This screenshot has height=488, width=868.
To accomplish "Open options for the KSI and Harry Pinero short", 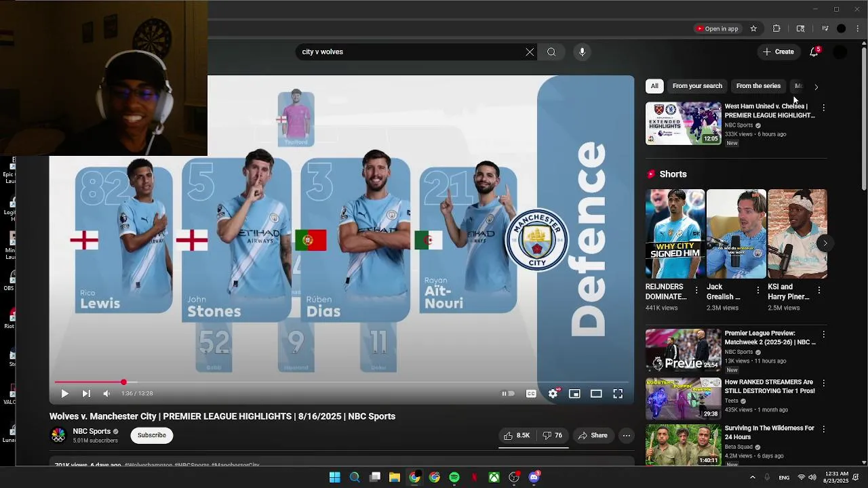I will click(x=818, y=290).
